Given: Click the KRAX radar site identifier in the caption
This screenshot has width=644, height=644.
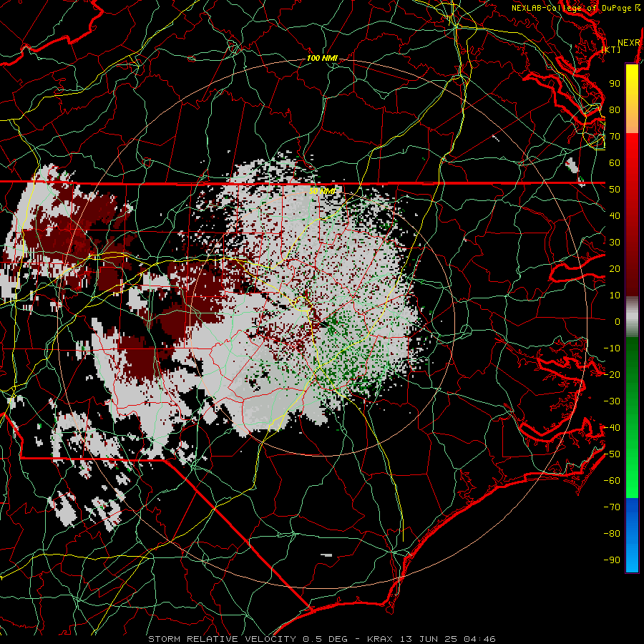Looking at the screenshot, I should pyautogui.click(x=380, y=639).
